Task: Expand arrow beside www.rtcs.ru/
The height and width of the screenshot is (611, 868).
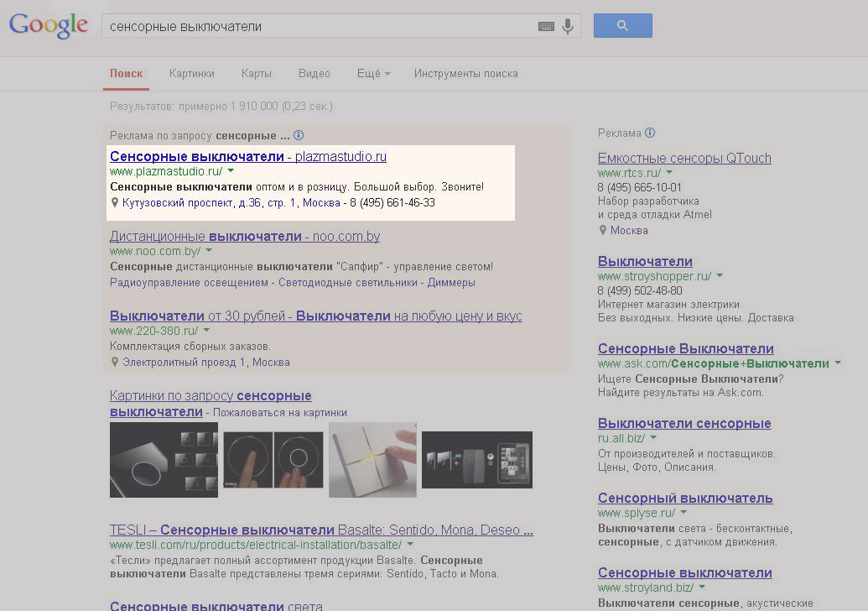Action: point(669,172)
